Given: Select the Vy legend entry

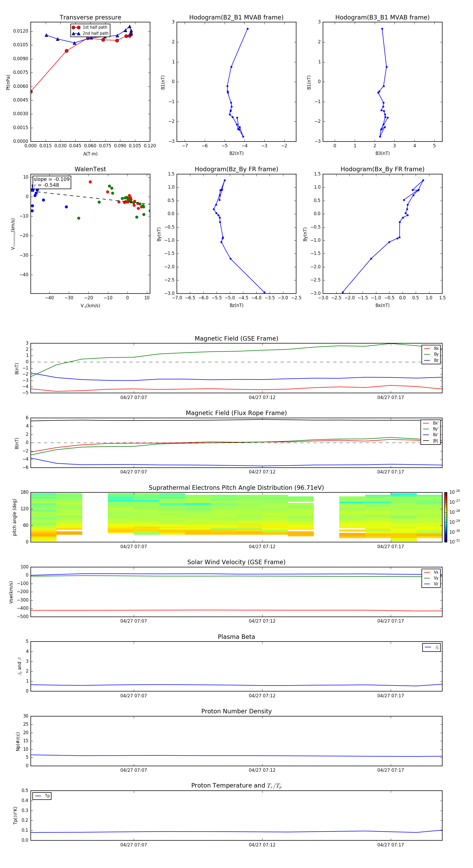Looking at the screenshot, I should [431, 578].
